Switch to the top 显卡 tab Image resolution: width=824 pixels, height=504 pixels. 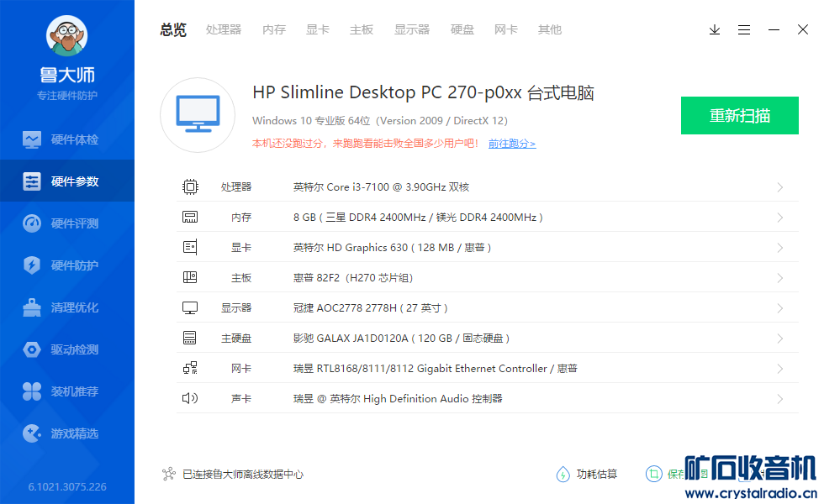pos(318,30)
